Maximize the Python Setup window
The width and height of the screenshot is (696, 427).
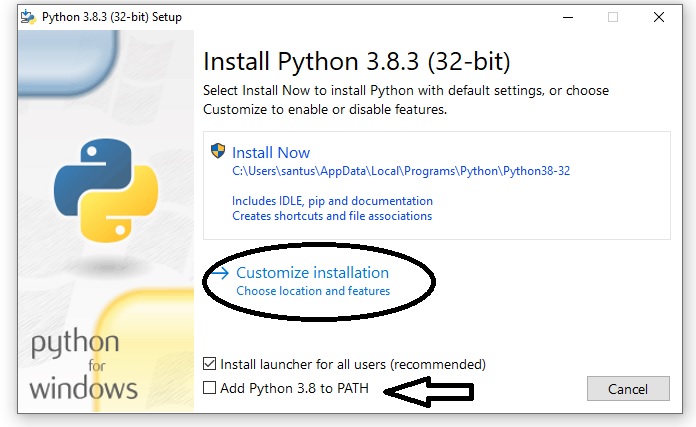pos(613,17)
